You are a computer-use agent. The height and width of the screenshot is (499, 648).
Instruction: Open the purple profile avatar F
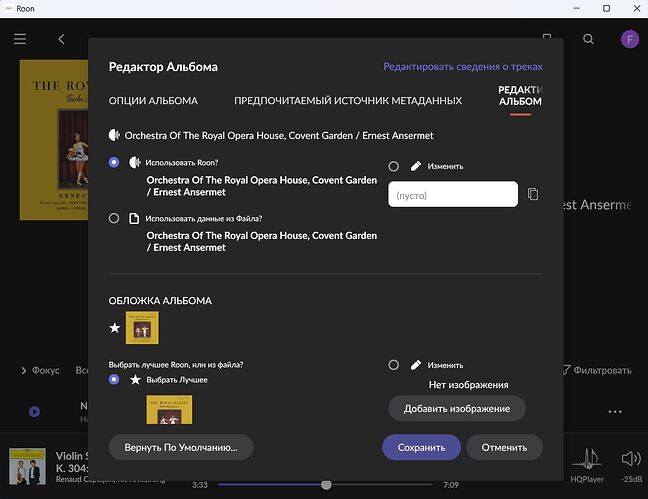(x=630, y=39)
